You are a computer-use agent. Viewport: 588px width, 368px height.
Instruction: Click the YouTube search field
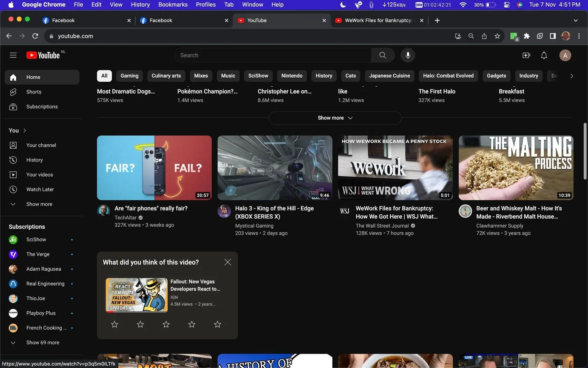click(x=273, y=55)
